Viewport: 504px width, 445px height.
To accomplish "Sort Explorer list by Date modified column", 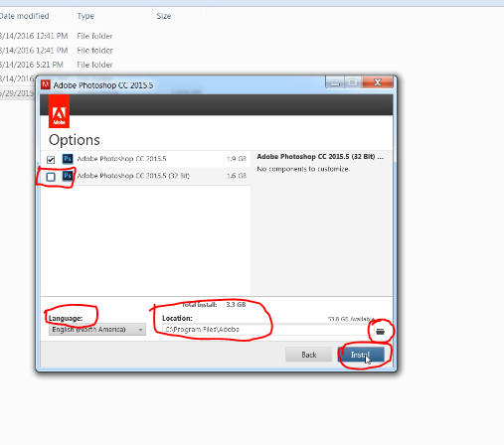I will pos(25,16).
